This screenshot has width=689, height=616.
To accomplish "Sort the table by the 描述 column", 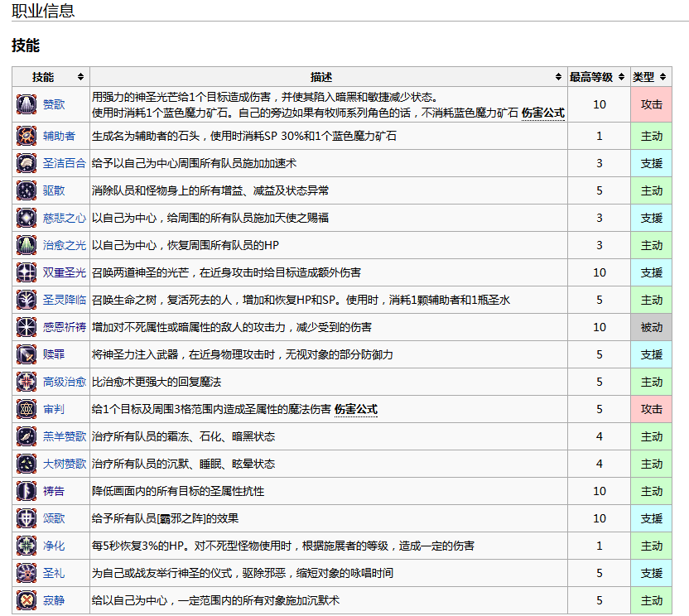I will tap(328, 77).
